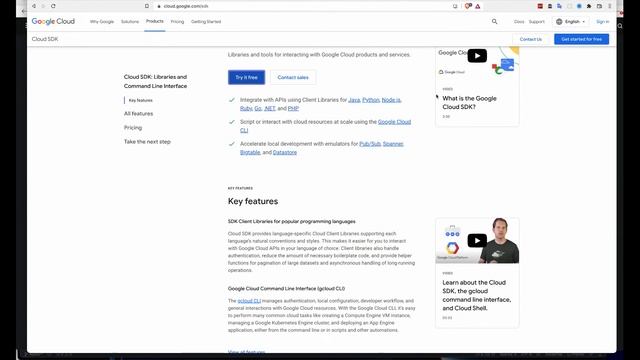The image size is (640, 360).
Task: Click the search magnifier icon
Action: tap(494, 22)
